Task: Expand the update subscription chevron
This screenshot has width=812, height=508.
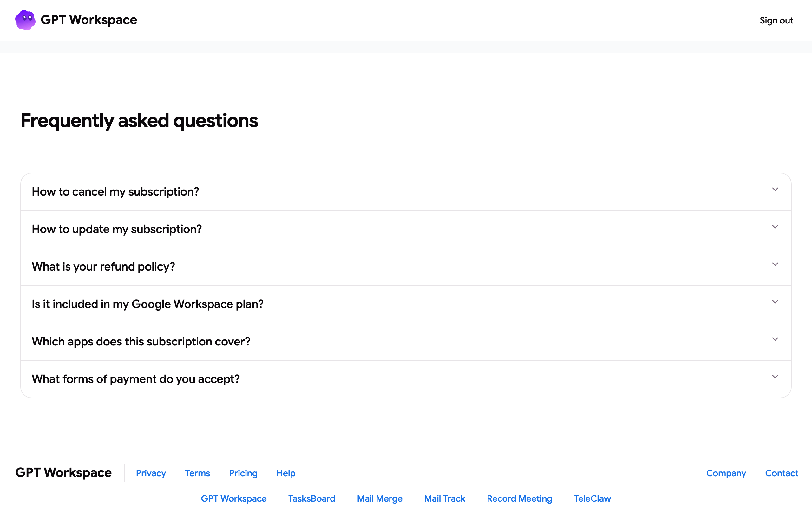Action: [775, 227]
